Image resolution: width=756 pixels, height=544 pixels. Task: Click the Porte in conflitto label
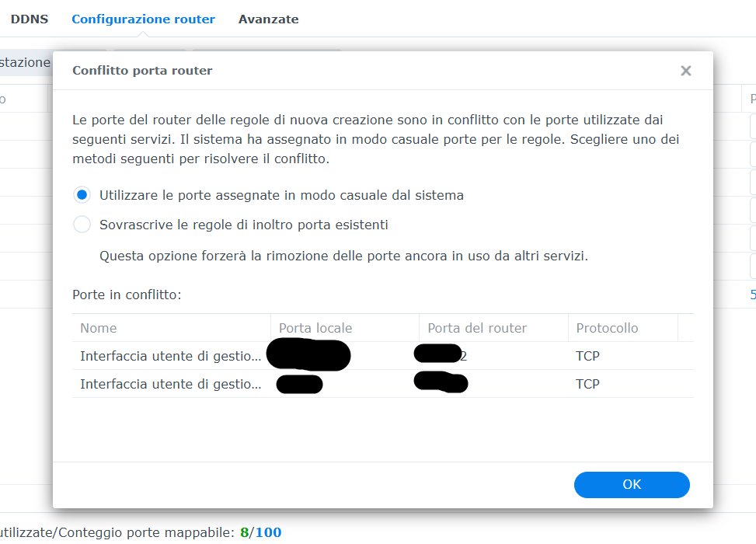coord(127,295)
